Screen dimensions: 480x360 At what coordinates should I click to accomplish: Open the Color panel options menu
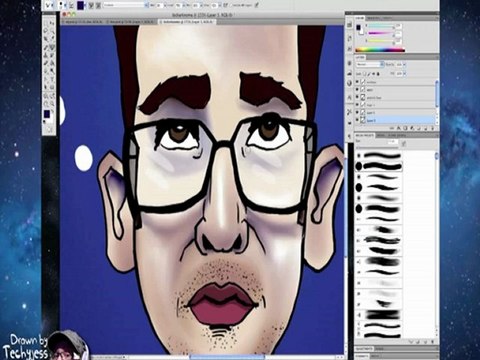(x=437, y=18)
